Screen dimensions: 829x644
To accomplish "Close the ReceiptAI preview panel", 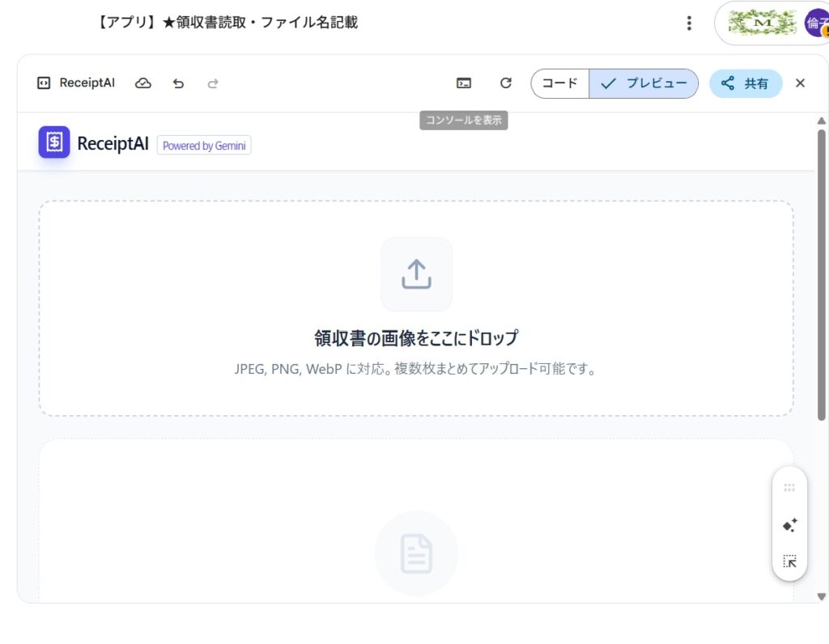I will coord(800,83).
